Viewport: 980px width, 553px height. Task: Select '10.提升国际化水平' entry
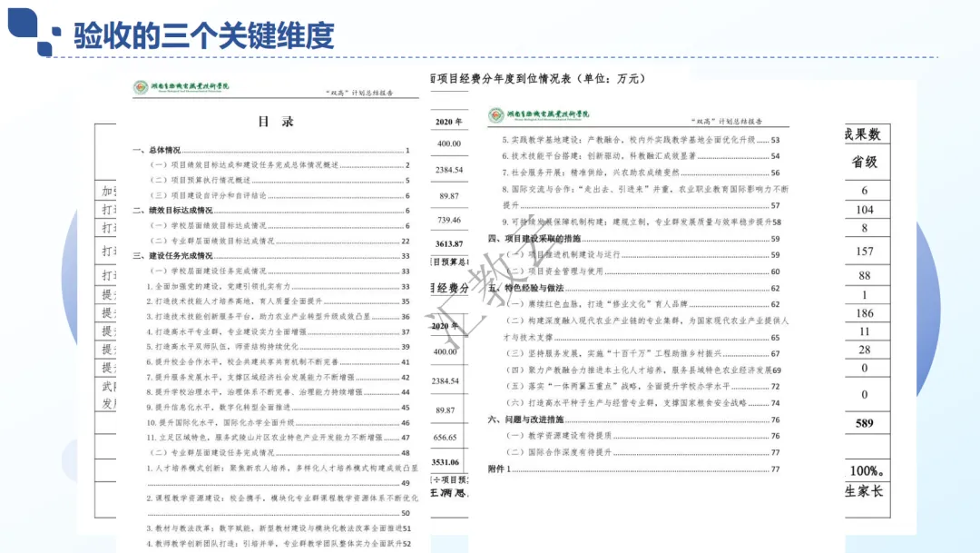(279, 423)
